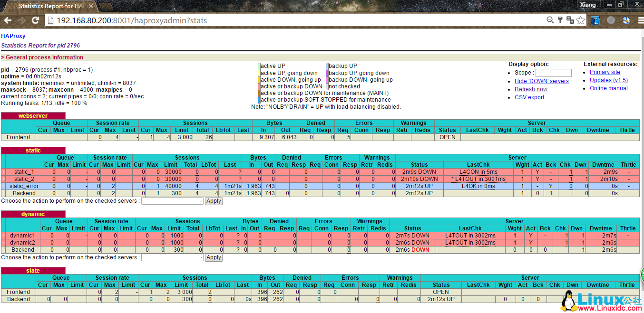Click the zoom magnifier icon in address bar
Viewport: 644px width, 313px height.
coord(549,20)
